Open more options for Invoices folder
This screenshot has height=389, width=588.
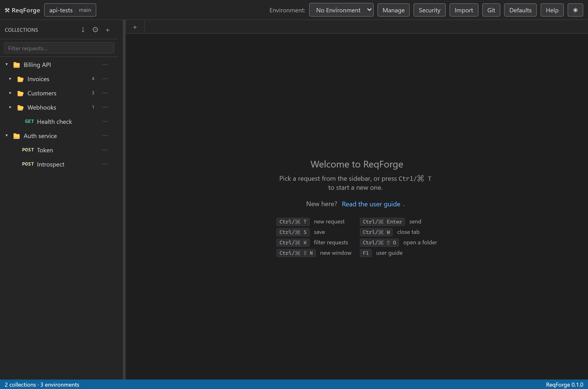point(105,79)
